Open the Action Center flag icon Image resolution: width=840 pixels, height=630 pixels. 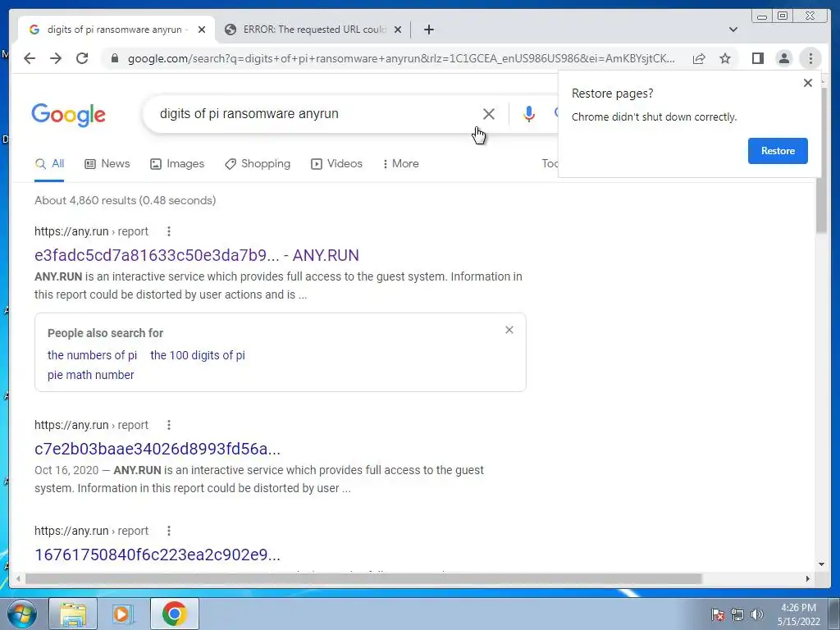pos(718,614)
